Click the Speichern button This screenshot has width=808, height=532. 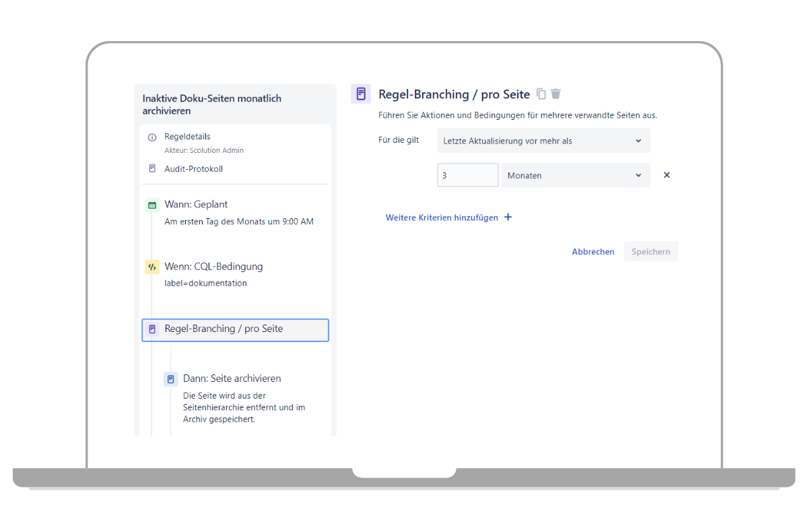pyautogui.click(x=650, y=252)
